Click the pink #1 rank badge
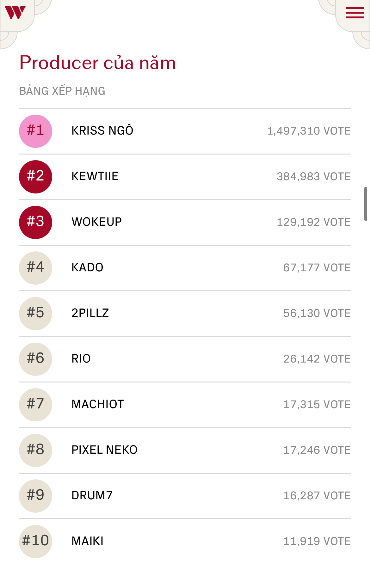Viewport: 370px width, 588px height. (x=35, y=131)
